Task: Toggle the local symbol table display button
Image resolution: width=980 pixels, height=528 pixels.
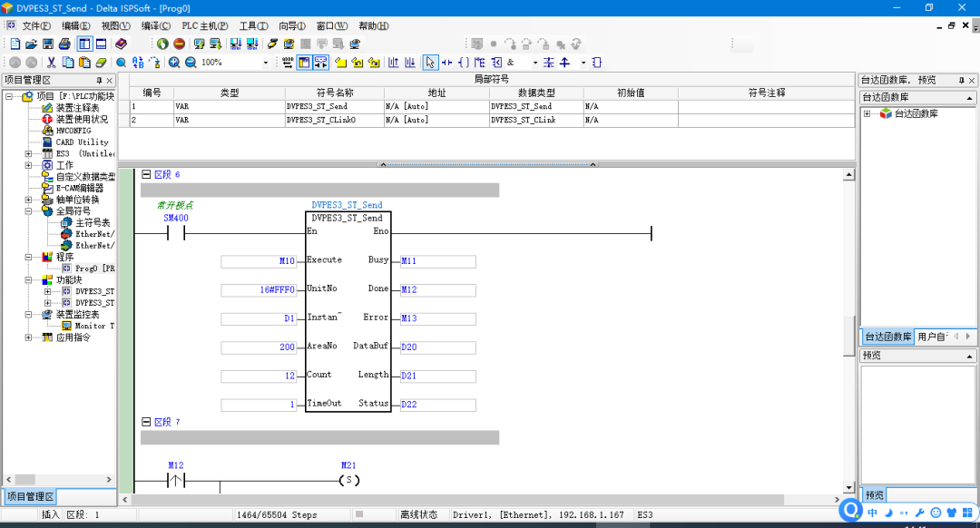Action: (304, 63)
